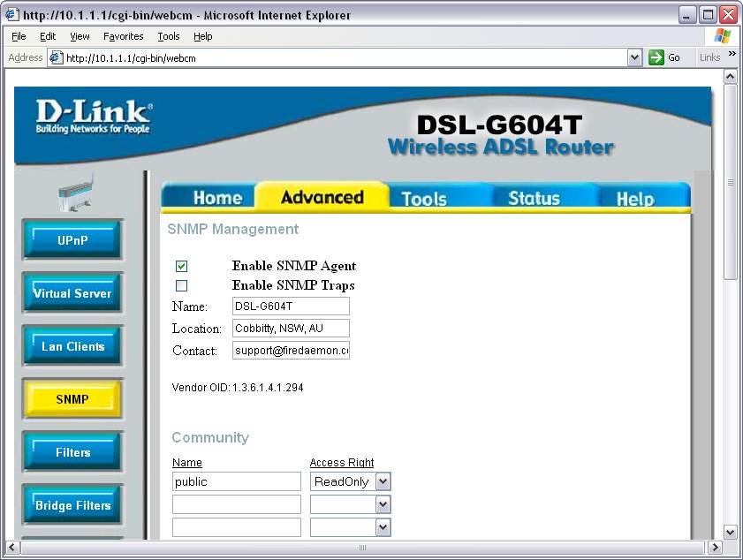
Task: Click the Links toolbar label
Action: [x=709, y=57]
